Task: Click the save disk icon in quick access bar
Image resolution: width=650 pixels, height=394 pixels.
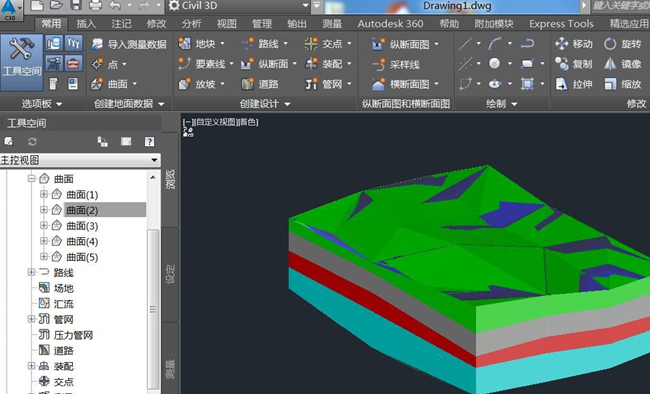Action: pos(75,5)
